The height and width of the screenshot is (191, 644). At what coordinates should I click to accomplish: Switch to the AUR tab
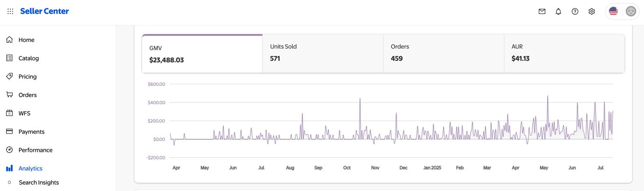(x=564, y=53)
